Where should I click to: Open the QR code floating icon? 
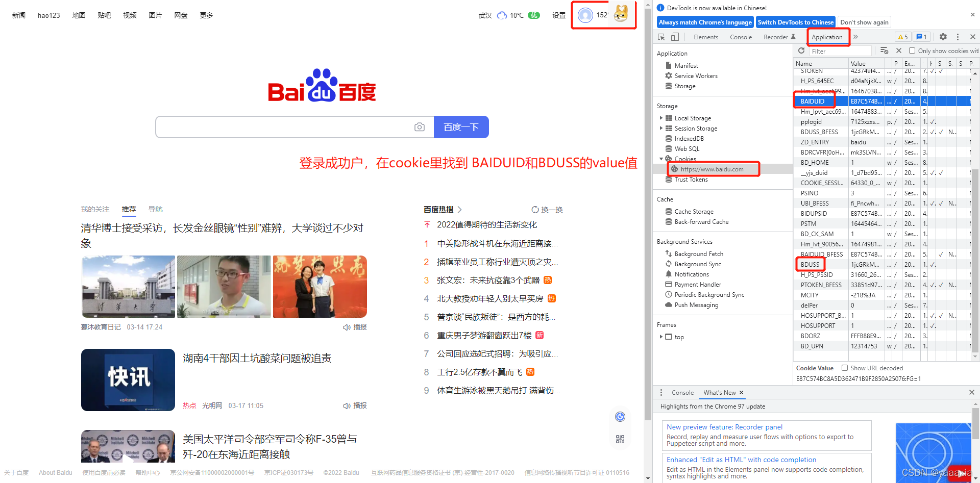[x=620, y=439]
